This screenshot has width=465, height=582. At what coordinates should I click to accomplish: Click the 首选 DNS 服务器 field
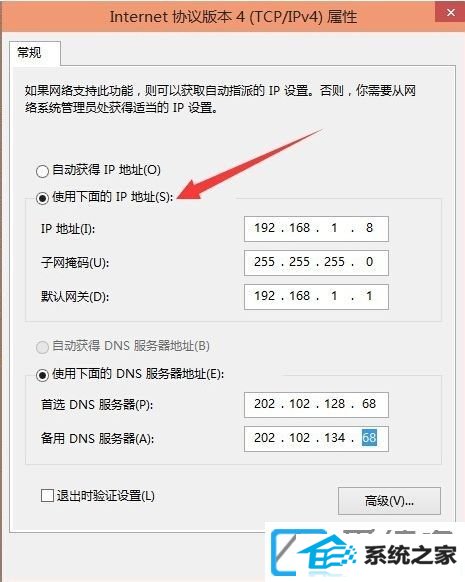(x=316, y=405)
